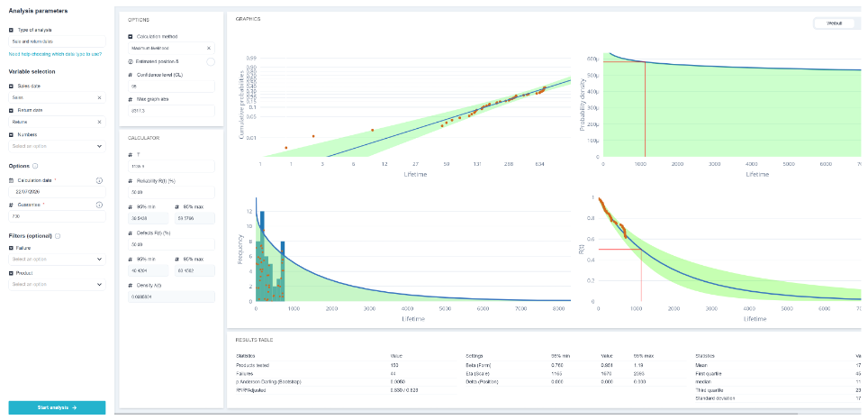Start the analysis
This screenshot has height=420, width=868.
57,407
